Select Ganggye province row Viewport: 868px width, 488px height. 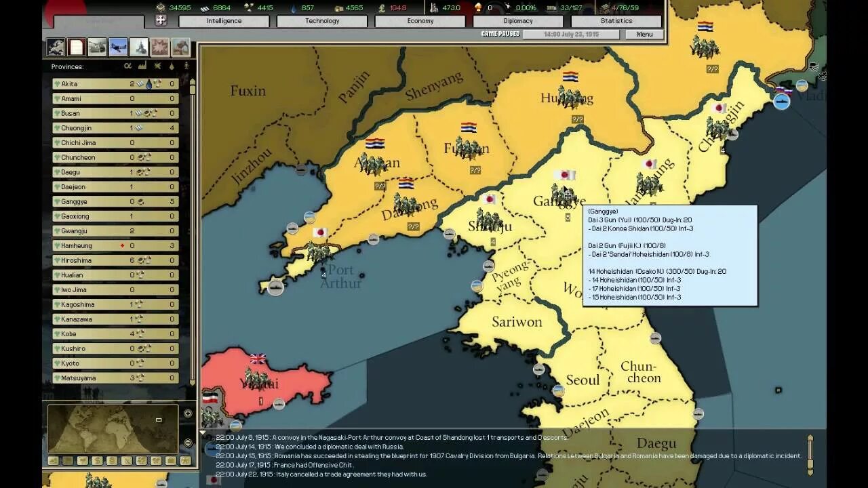(116, 201)
